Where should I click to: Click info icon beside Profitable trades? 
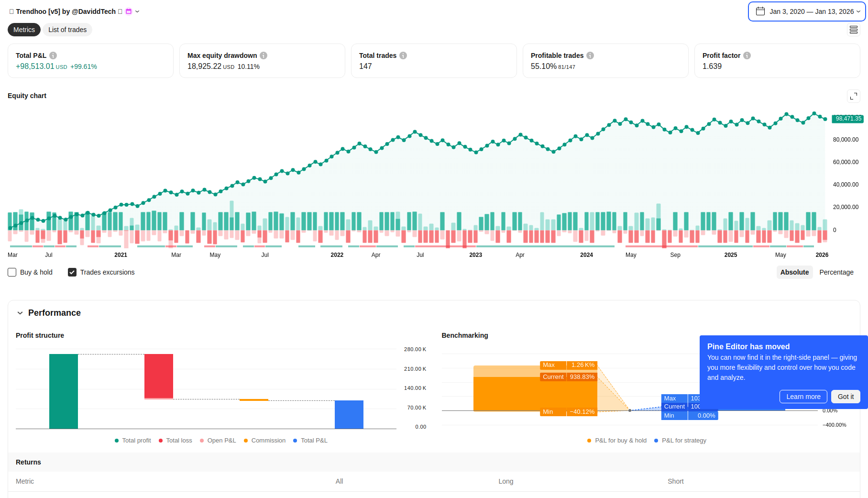click(590, 55)
